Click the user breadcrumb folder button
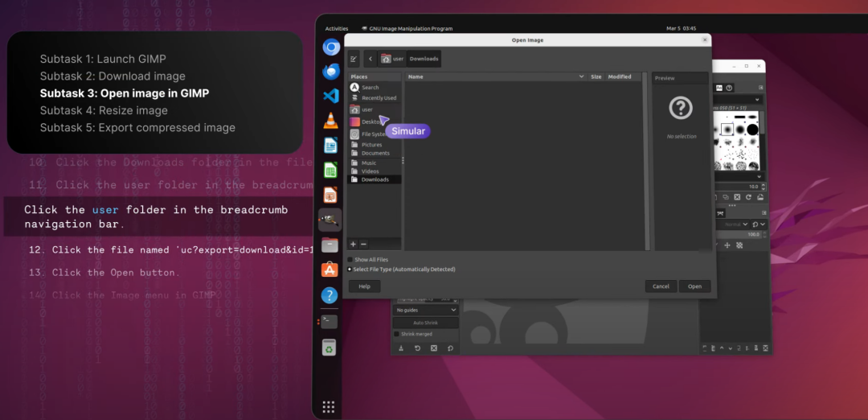Screen dimensions: 868x420 pos(392,59)
